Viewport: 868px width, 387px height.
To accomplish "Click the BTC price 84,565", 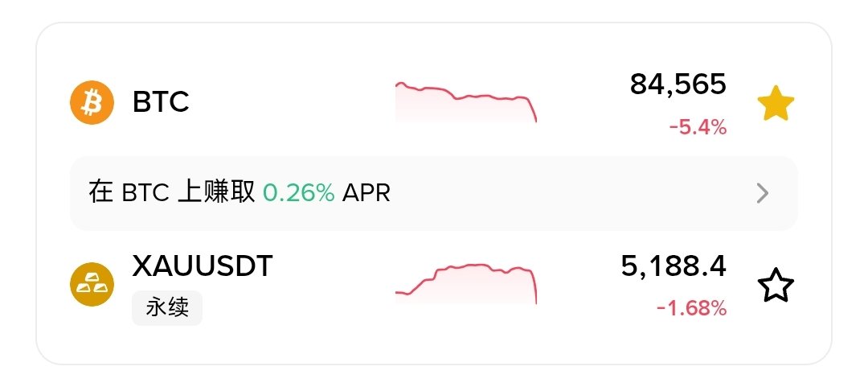I will tap(678, 84).
